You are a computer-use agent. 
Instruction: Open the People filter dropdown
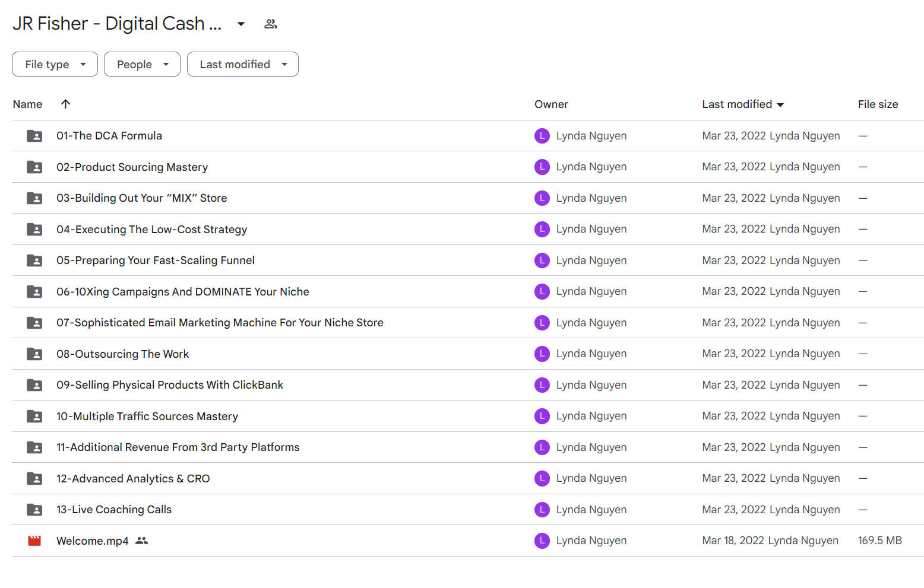142,64
